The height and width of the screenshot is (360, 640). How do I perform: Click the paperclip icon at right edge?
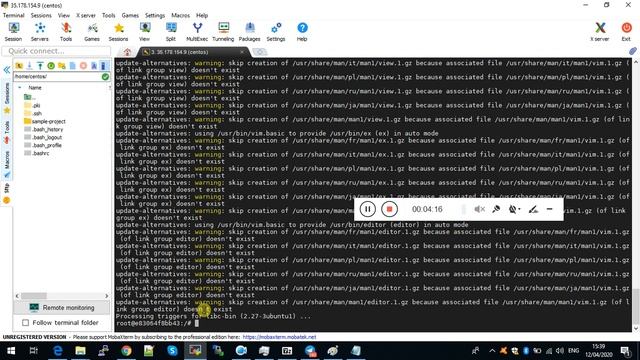(633, 51)
